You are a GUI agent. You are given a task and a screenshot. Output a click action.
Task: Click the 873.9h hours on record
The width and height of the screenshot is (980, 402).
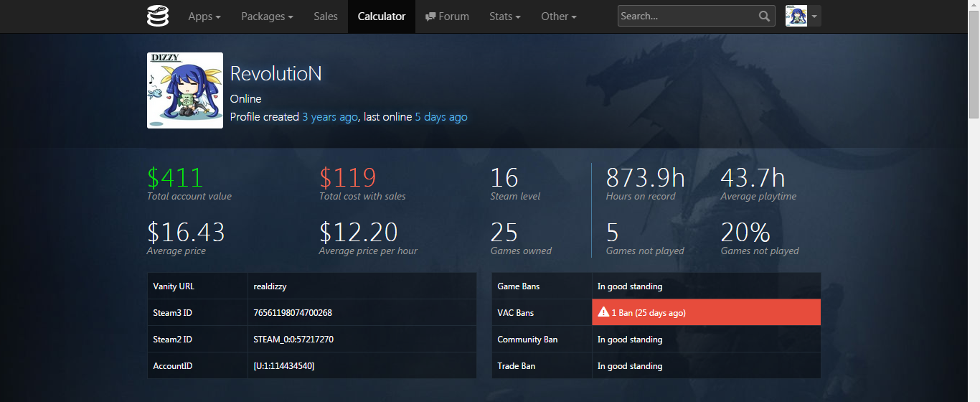pos(646,177)
